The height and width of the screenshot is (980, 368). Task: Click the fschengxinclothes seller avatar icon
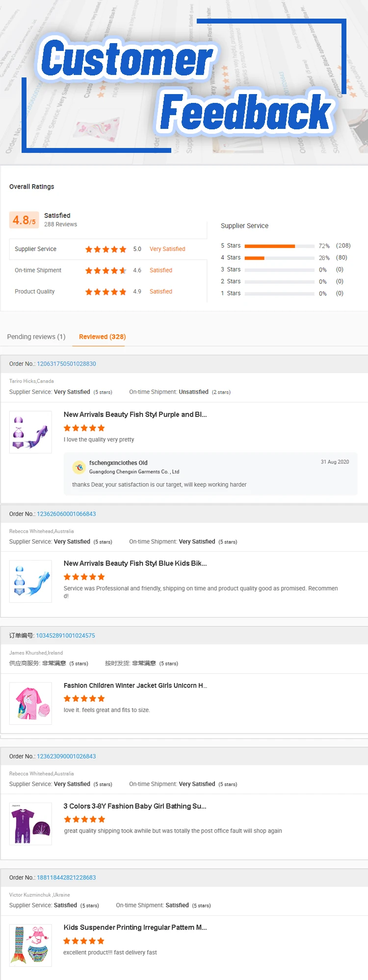[79, 467]
